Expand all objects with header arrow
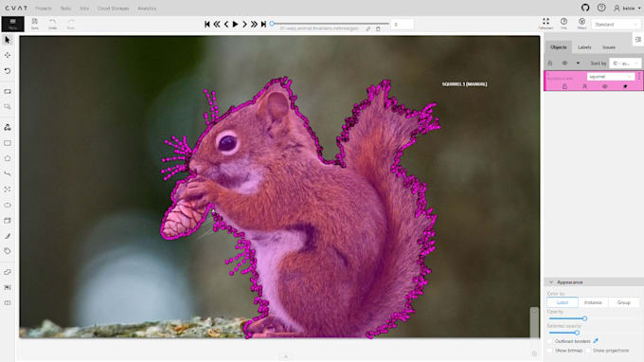Screen dimensions: 644x362 point(578,63)
